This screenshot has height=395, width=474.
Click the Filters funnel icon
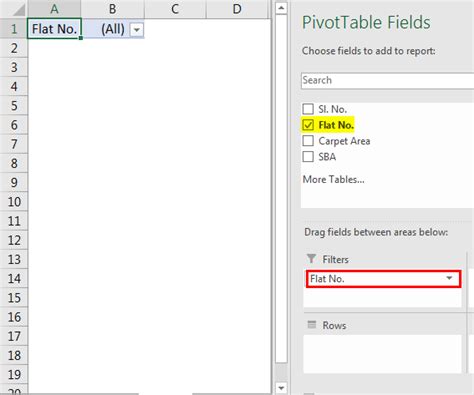coord(311,259)
